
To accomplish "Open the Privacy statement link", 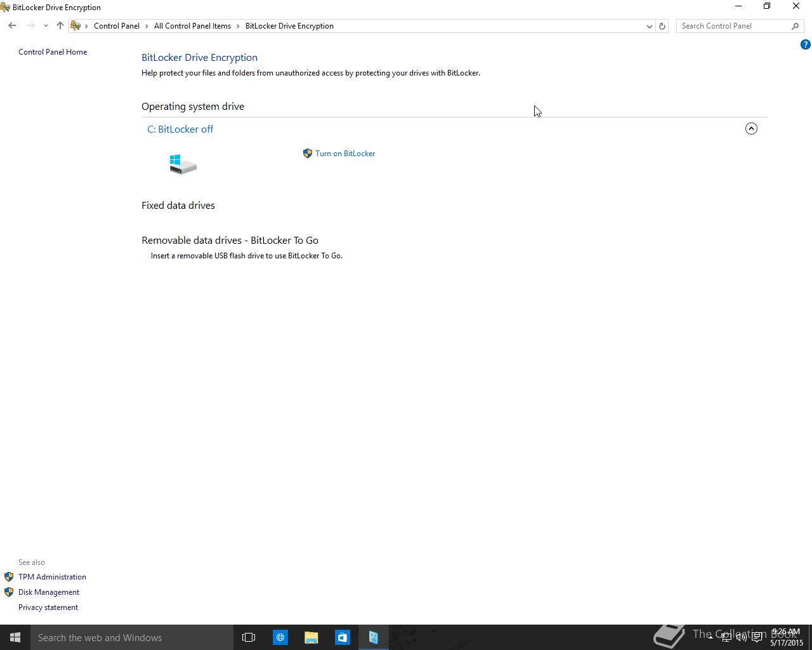I will (x=48, y=607).
